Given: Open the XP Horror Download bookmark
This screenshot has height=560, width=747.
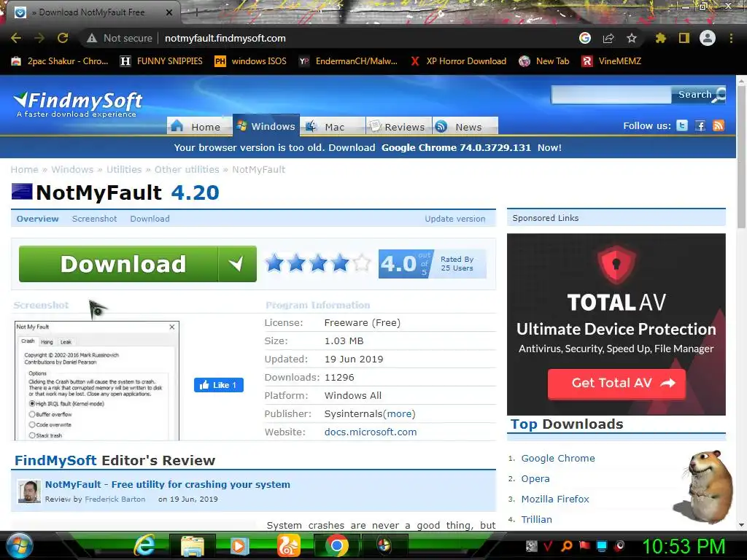Looking at the screenshot, I should pos(458,61).
